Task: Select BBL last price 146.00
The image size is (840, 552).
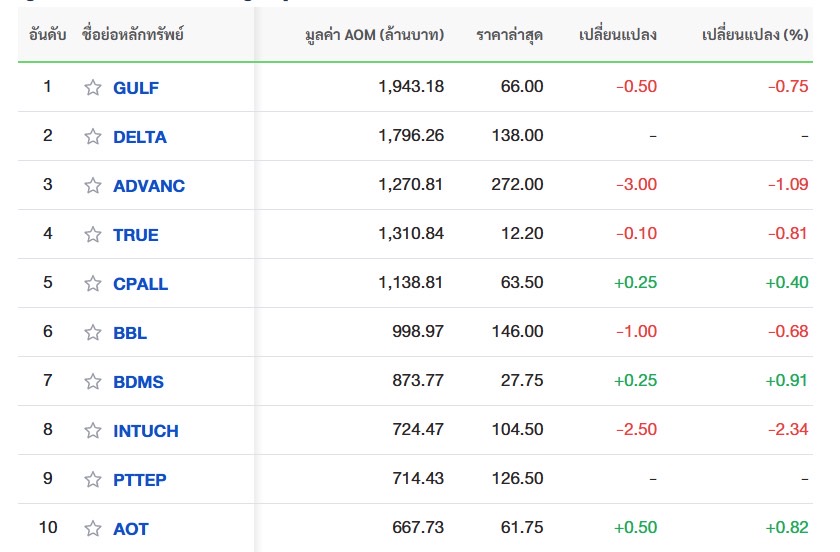Action: point(518,332)
